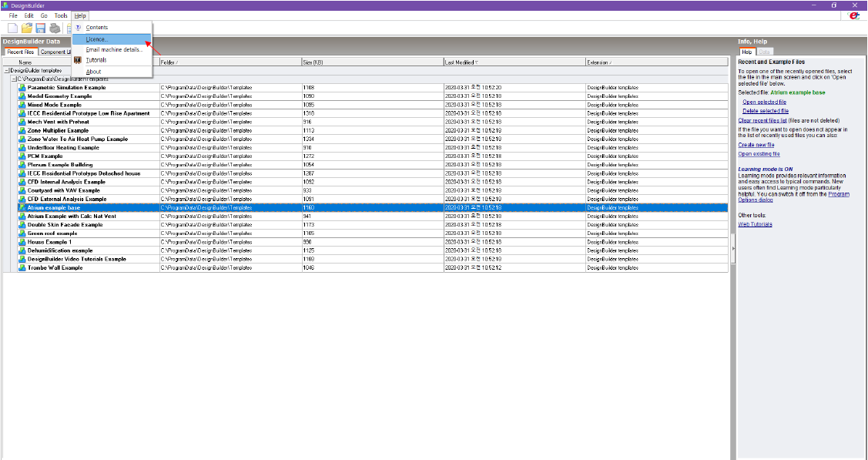Sort by the Extension column header

point(657,62)
